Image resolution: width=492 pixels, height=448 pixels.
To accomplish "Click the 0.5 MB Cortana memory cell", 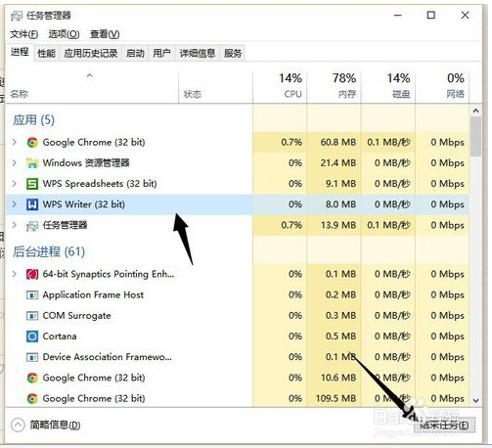I will (x=334, y=336).
